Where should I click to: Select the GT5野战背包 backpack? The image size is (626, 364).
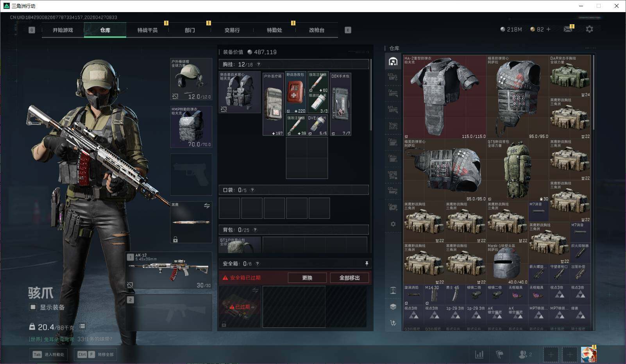click(517, 170)
